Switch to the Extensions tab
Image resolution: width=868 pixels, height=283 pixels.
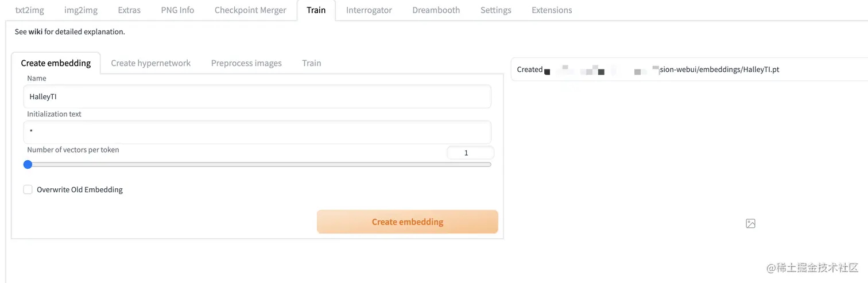tap(552, 10)
